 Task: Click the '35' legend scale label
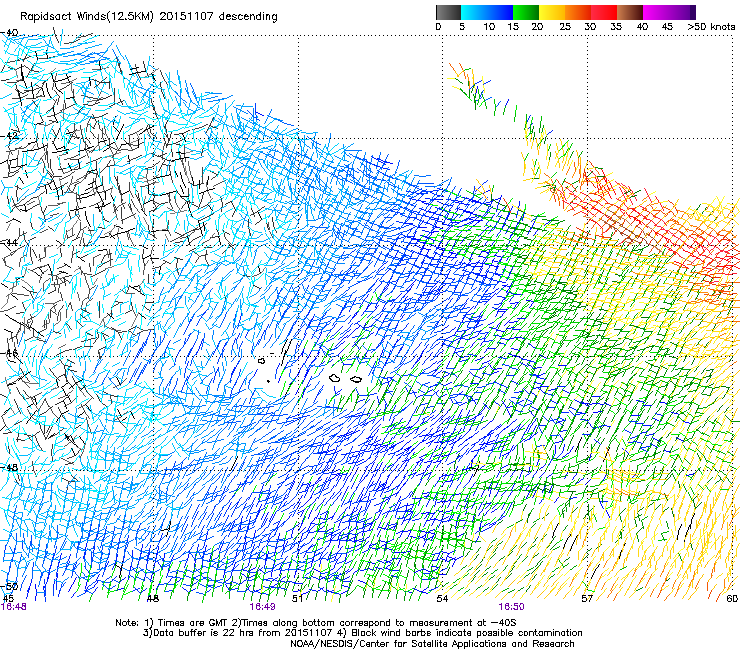(x=616, y=27)
